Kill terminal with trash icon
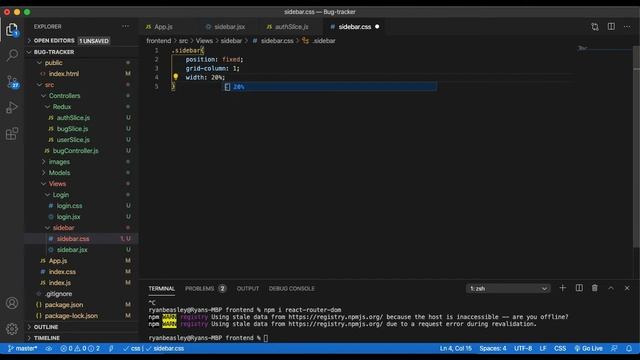The image size is (640, 360). [595, 288]
